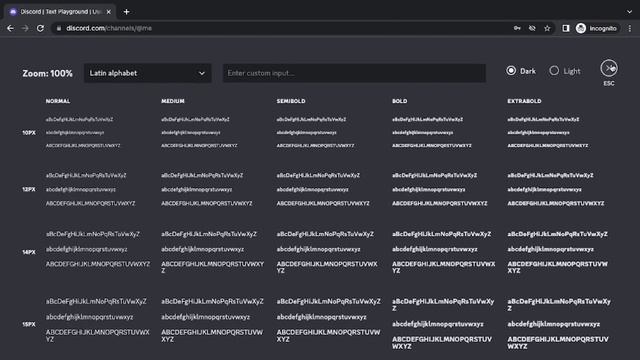Open the password key icon in address bar

(517, 28)
